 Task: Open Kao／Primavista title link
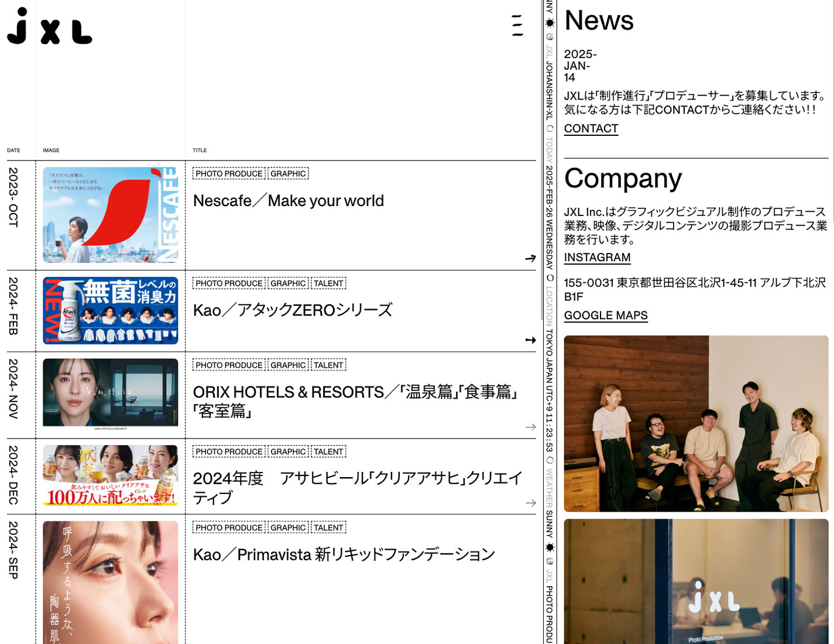tap(344, 554)
